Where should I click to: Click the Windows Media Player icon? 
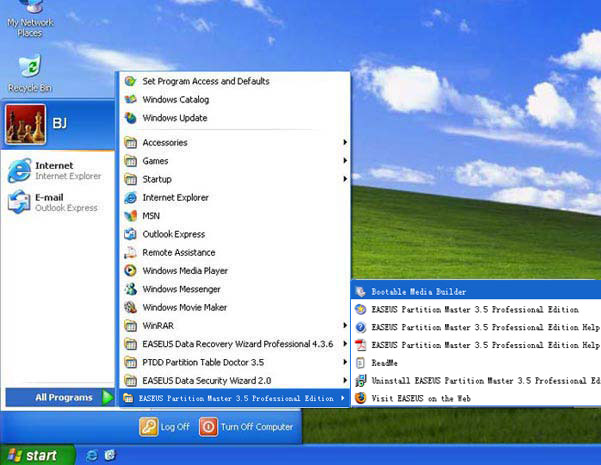pyautogui.click(x=130, y=271)
